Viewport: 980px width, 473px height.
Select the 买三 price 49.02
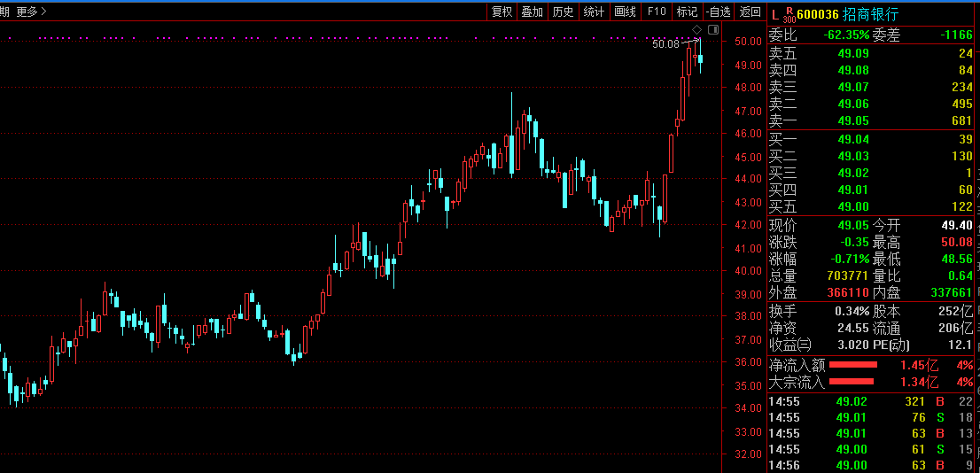point(853,173)
